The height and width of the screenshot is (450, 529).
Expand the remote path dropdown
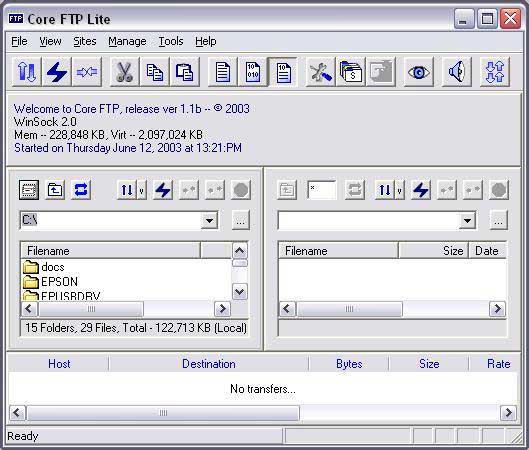tap(467, 221)
